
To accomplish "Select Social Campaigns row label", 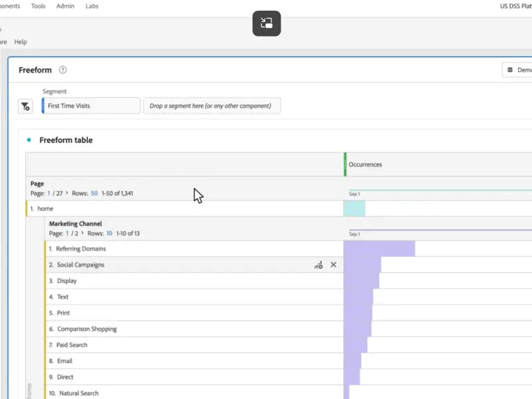I will (80, 265).
